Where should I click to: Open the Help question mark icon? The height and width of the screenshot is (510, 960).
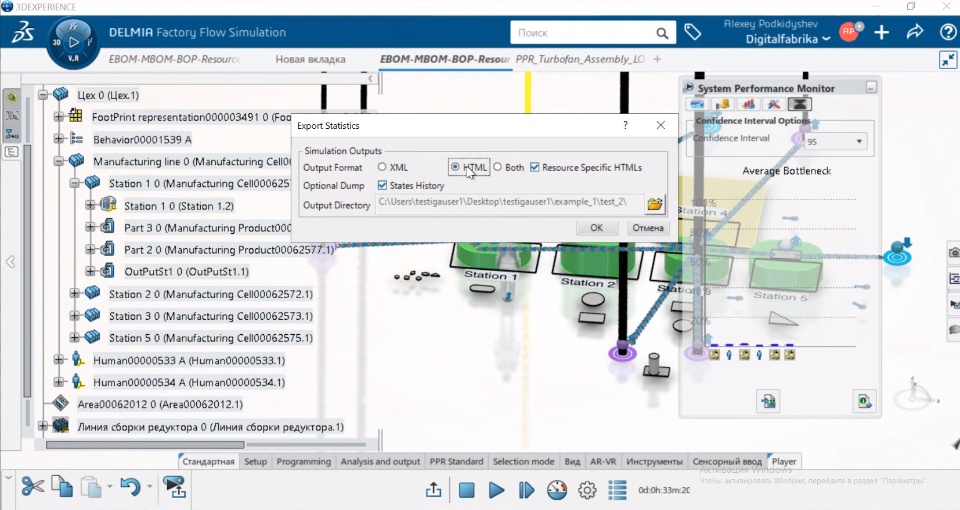coord(948,32)
